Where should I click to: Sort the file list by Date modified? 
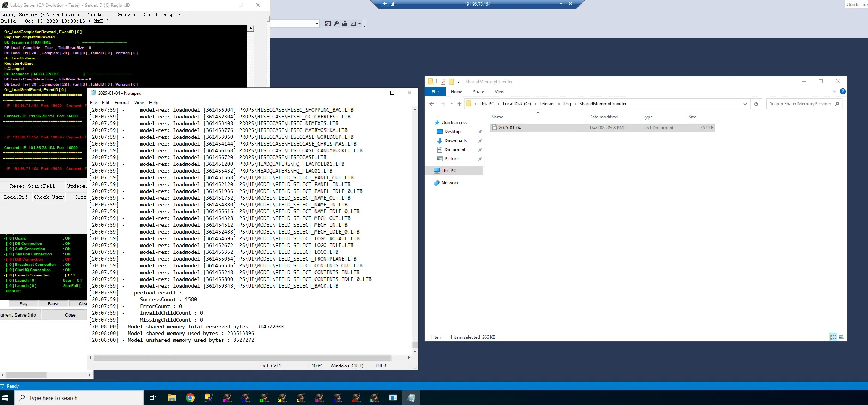(x=603, y=117)
